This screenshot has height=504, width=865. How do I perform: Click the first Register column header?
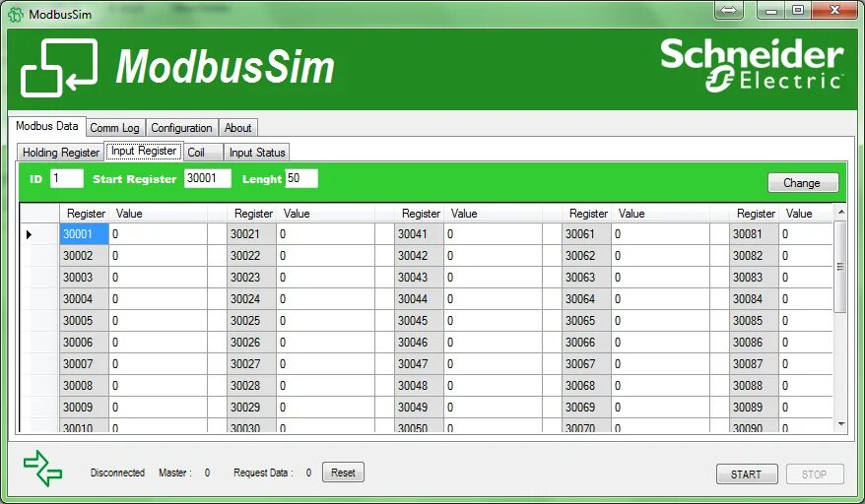84,214
